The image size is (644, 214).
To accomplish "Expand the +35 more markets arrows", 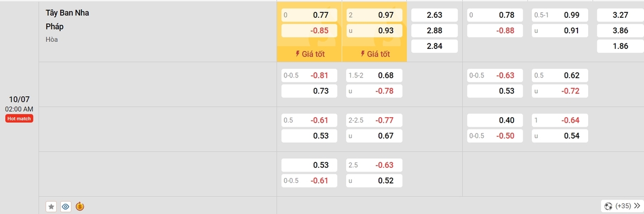I will coord(636,206).
